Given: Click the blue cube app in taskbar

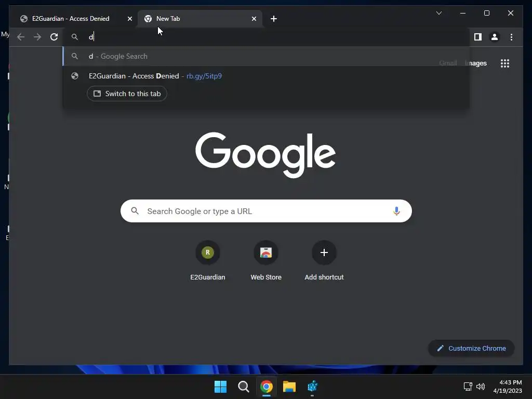Looking at the screenshot, I should click(312, 387).
